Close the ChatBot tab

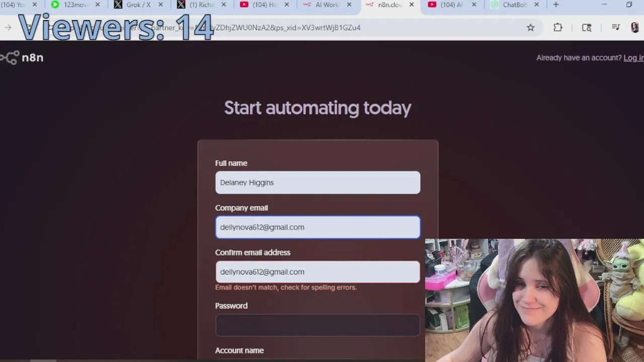coord(536,5)
